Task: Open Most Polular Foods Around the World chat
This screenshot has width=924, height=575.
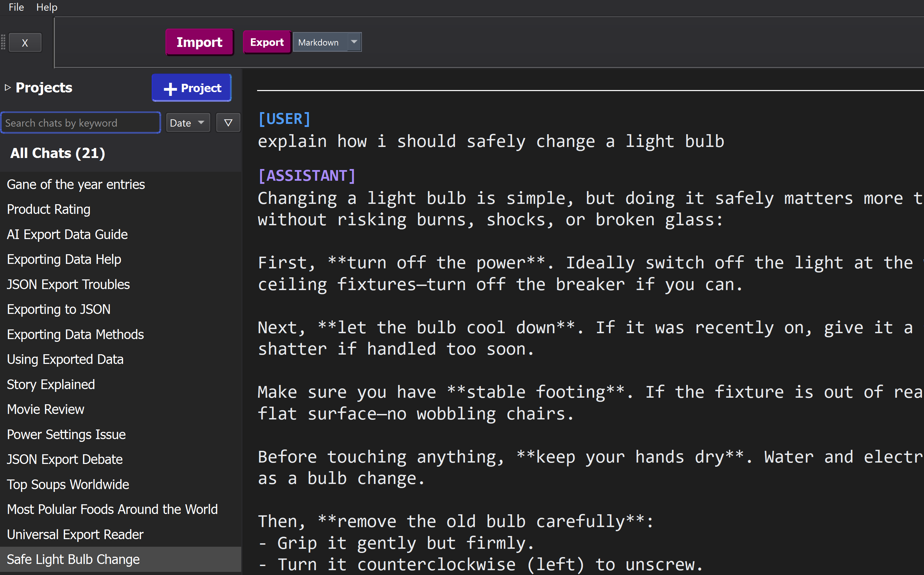Action: (121, 509)
